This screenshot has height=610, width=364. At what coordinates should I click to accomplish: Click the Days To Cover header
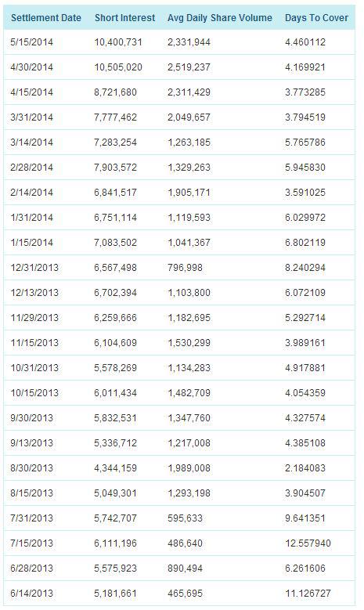coord(316,18)
